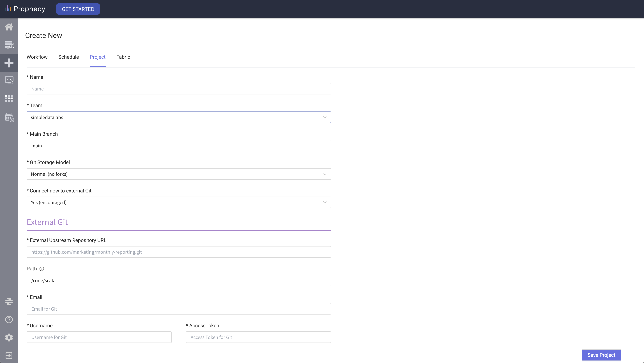Click the plus Create New sidebar icon
644x363 pixels.
9,63
